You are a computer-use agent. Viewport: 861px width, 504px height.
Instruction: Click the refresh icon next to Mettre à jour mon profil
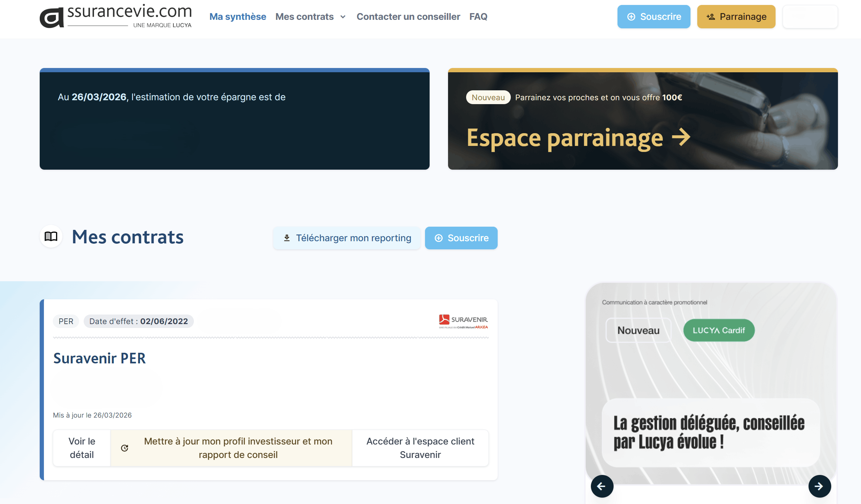coord(124,448)
